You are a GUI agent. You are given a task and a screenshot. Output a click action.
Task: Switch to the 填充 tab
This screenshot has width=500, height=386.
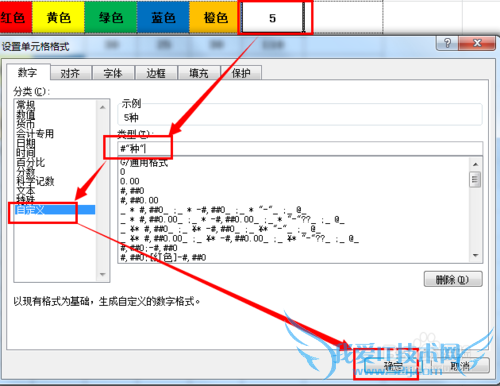pyautogui.click(x=199, y=73)
